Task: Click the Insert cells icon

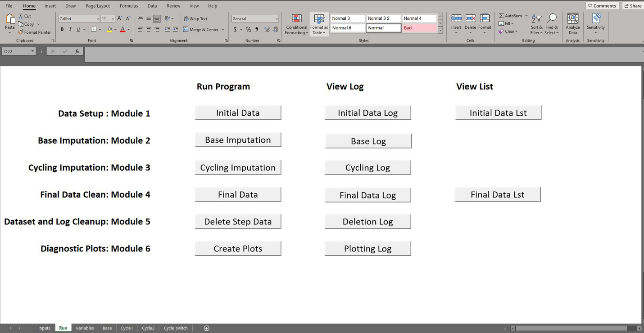Action: 456,19
